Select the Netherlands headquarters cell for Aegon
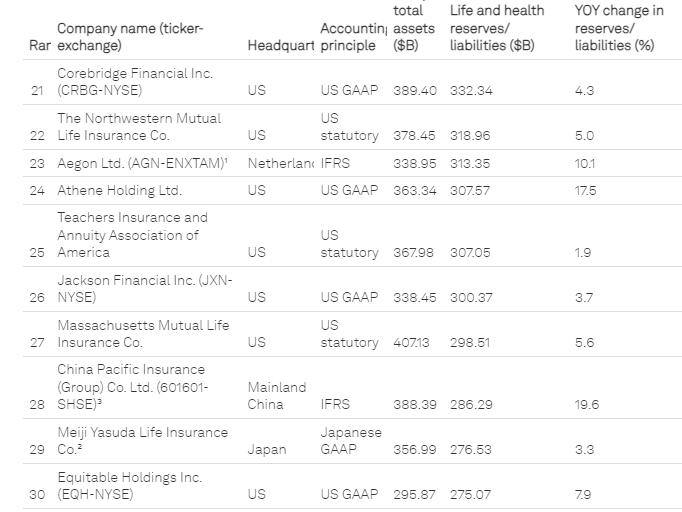682x512 pixels. coord(281,163)
